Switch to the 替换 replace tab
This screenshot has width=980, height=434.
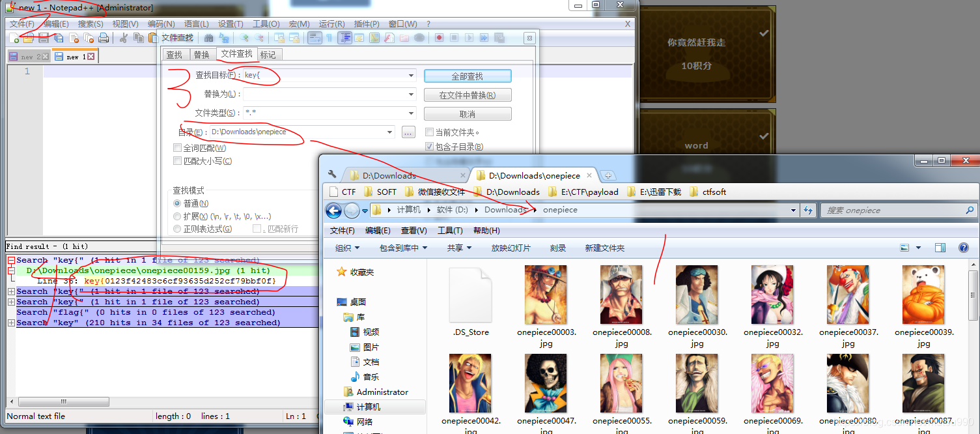coord(202,55)
